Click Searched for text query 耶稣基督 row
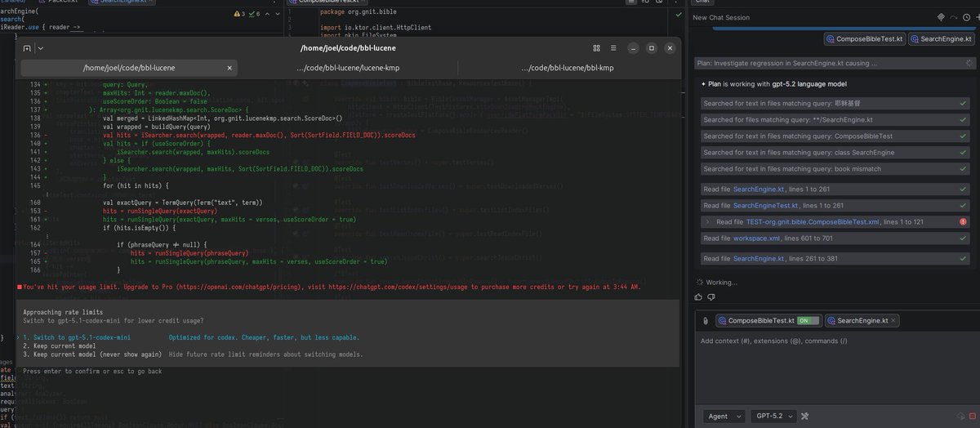 click(x=834, y=104)
